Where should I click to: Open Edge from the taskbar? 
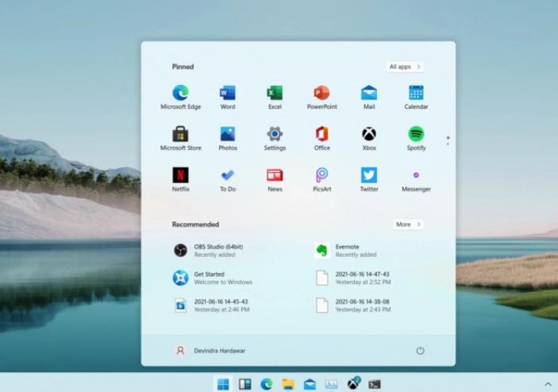click(x=267, y=384)
